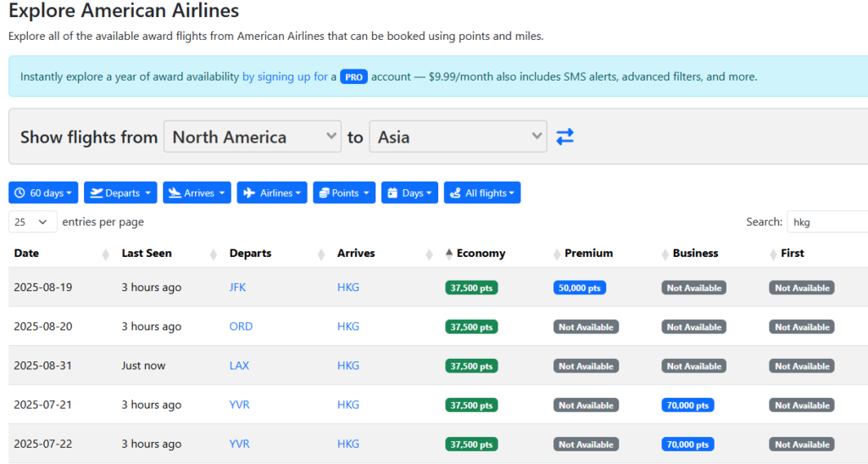Sort by Economy column arrow
The width and height of the screenshot is (868, 464).
click(449, 254)
